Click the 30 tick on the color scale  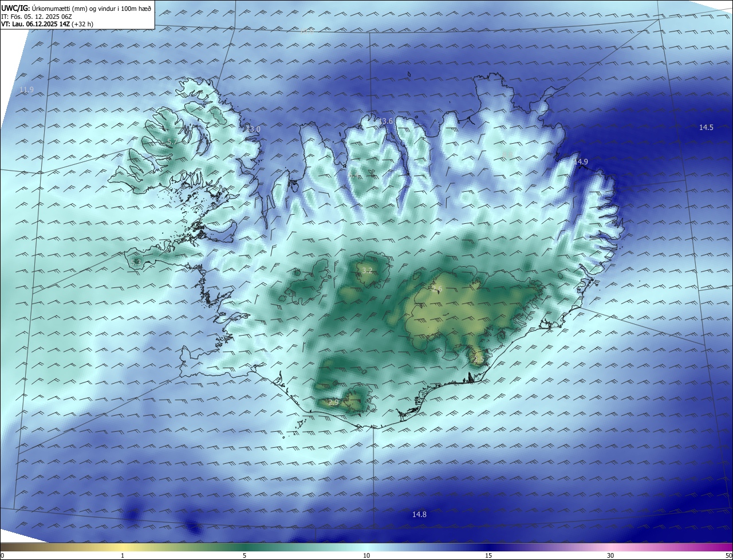tap(610, 555)
